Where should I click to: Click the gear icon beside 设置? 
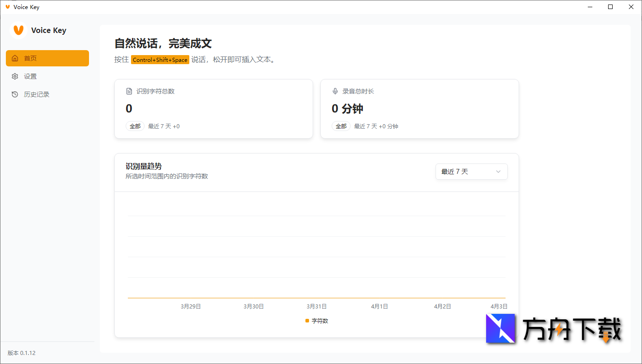pyautogui.click(x=15, y=76)
